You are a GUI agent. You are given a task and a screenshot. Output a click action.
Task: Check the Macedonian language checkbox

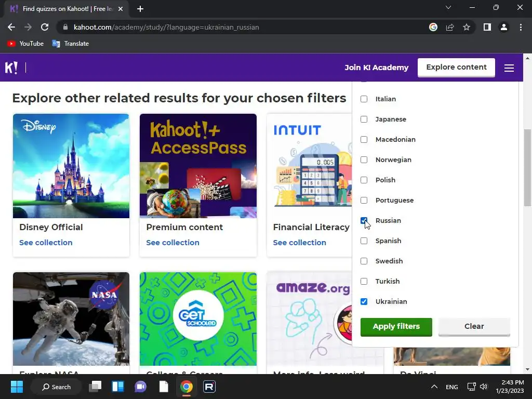364,139
